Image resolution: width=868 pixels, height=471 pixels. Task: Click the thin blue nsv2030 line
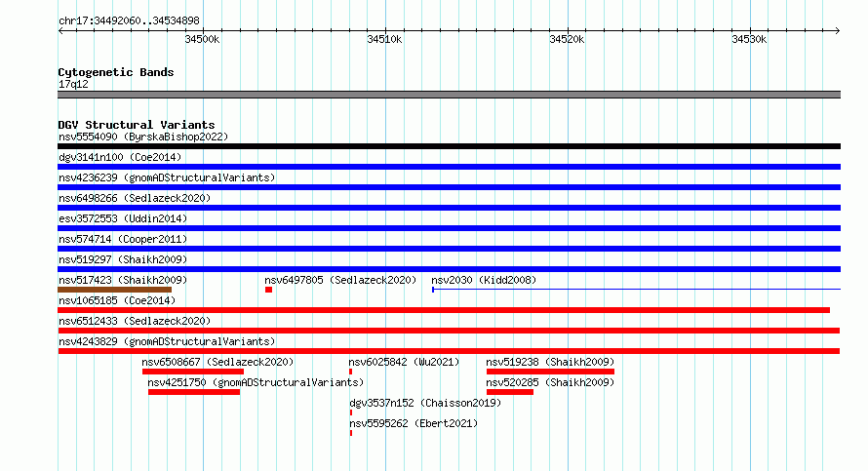point(637,289)
